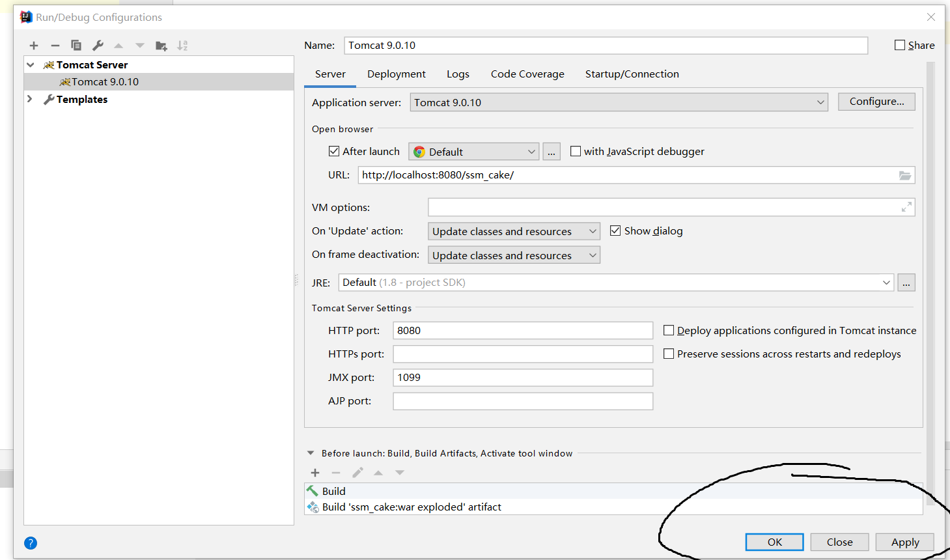The image size is (950, 560).
Task: Close the Run/Debug Configurations dialog
Action: pyautogui.click(x=931, y=17)
